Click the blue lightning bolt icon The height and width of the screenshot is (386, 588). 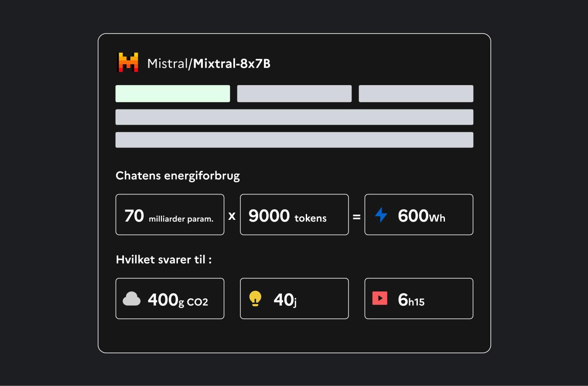point(381,215)
